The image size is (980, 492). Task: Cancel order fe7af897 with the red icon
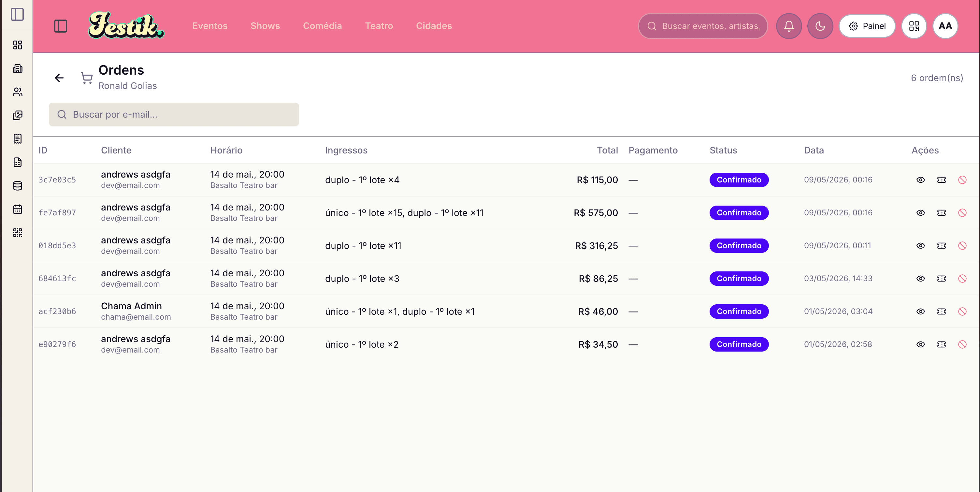tap(962, 213)
